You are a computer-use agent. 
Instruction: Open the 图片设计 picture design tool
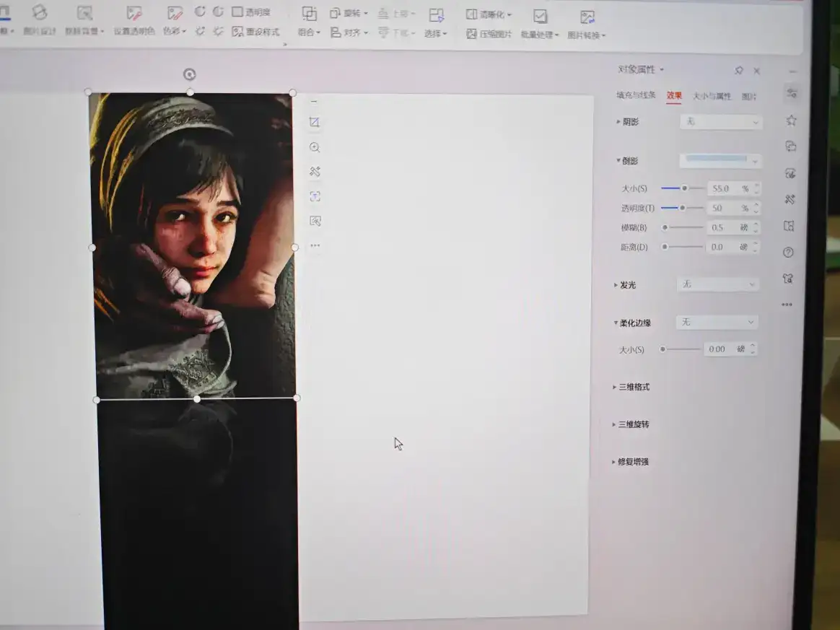point(40,19)
